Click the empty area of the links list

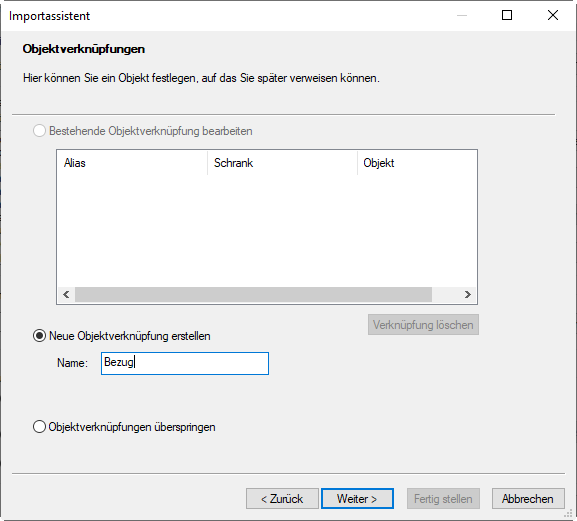(267, 231)
